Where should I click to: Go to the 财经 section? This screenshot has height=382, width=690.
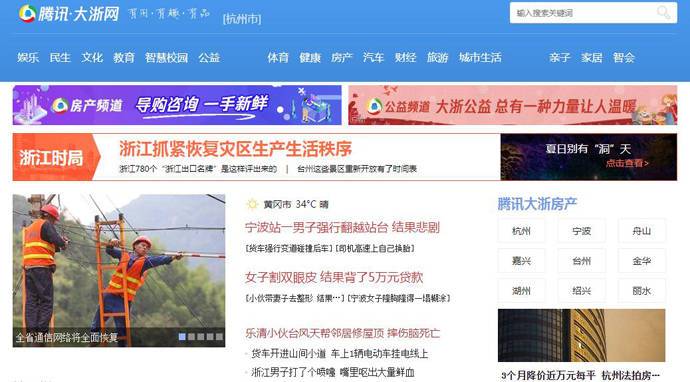405,58
